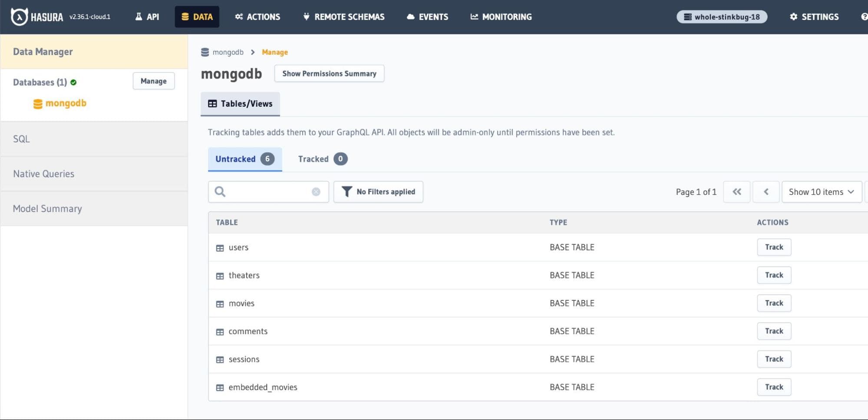Open the API tab in top navigation
The image size is (868, 420).
pyautogui.click(x=147, y=17)
